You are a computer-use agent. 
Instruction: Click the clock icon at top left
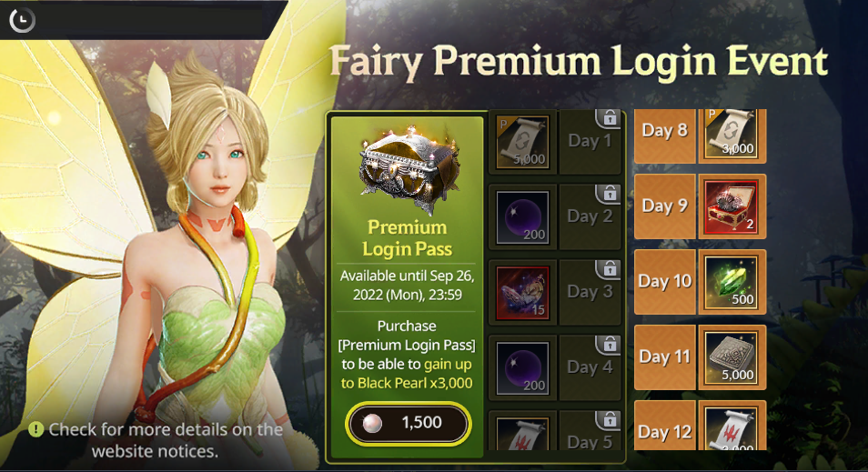pos(22,21)
